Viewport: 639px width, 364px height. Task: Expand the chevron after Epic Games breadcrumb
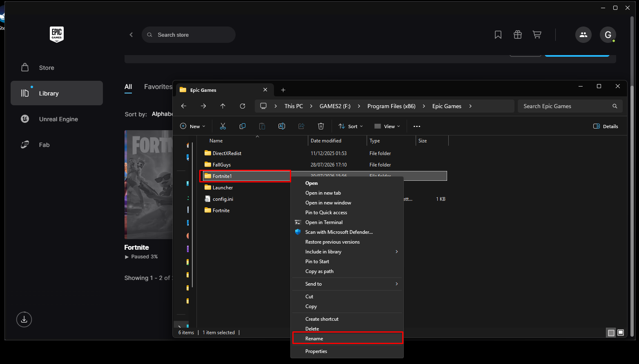click(x=470, y=106)
